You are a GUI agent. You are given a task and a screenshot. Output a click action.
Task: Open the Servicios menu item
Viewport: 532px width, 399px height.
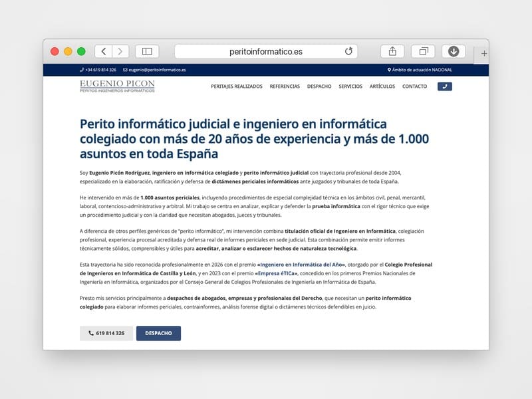pos(350,86)
